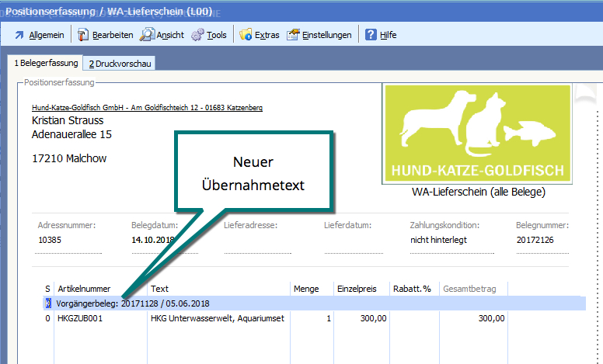
Task: Click the Bearbeiten clipboard icon
Action: click(x=82, y=35)
